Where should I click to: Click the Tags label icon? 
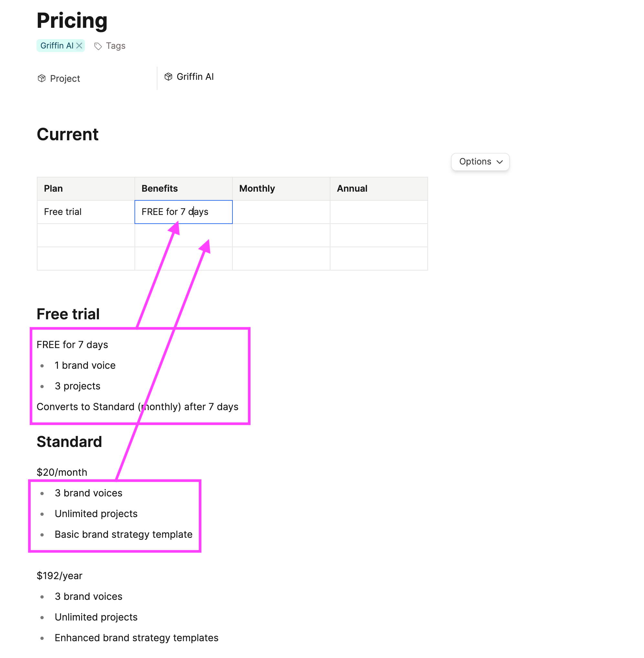click(x=98, y=46)
